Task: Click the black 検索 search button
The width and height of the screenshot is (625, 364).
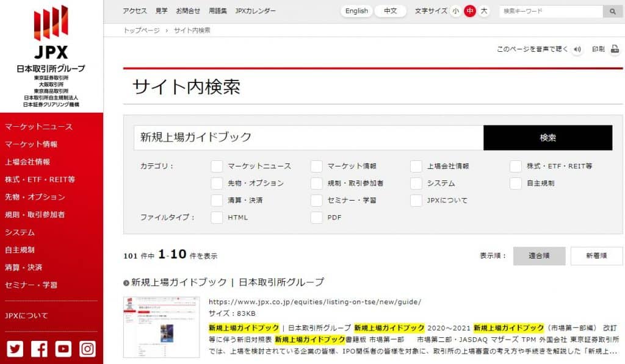Action: pyautogui.click(x=547, y=138)
